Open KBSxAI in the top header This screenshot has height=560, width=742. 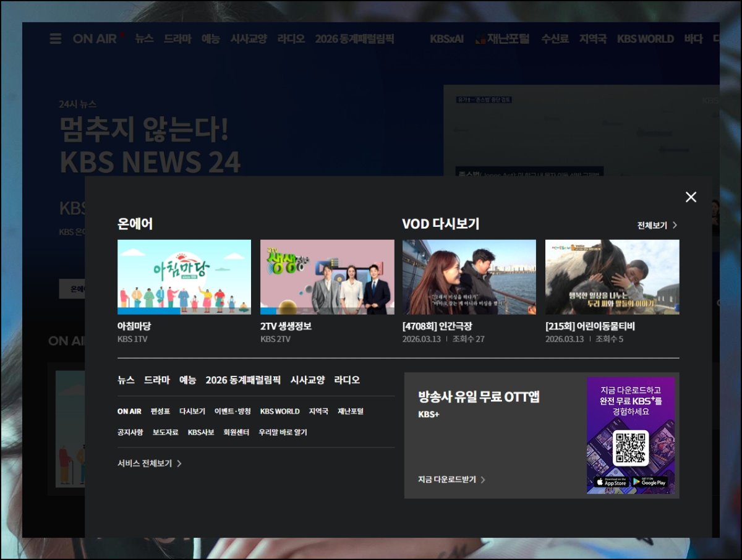(x=447, y=38)
